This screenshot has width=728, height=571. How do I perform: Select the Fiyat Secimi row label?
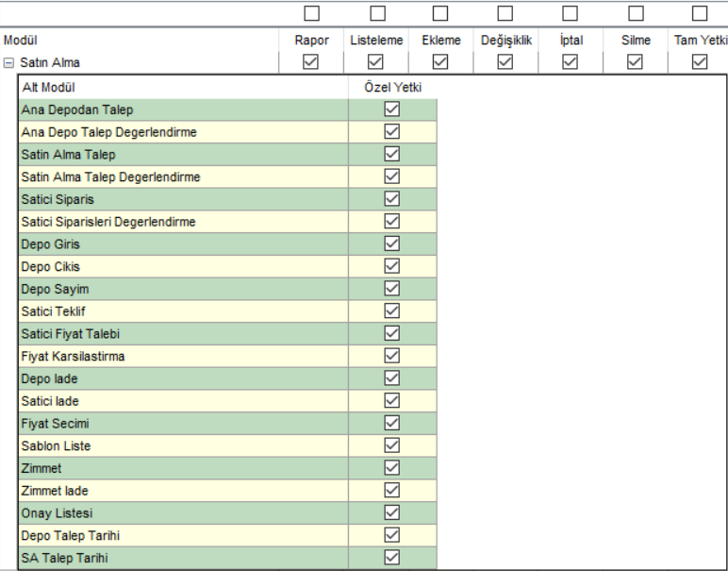point(55,424)
